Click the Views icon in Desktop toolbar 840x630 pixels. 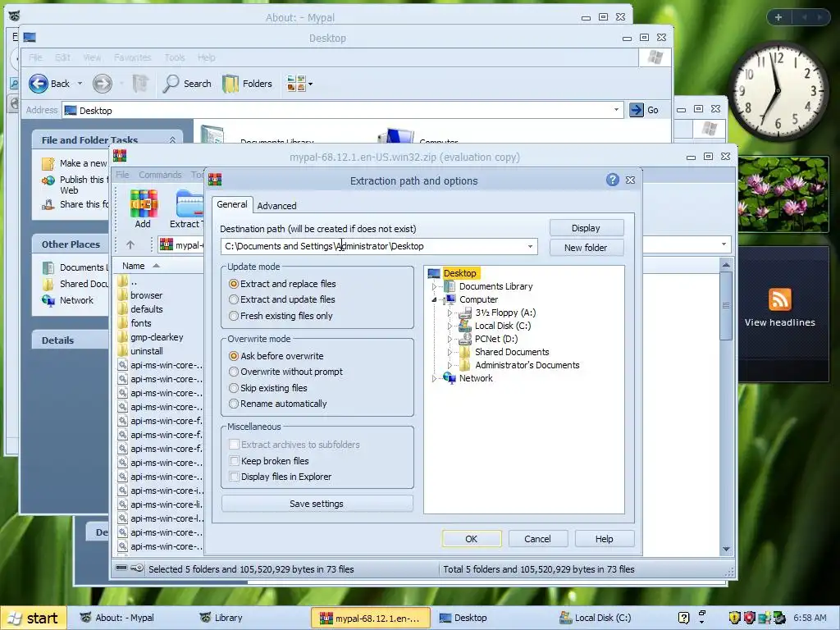pos(296,84)
